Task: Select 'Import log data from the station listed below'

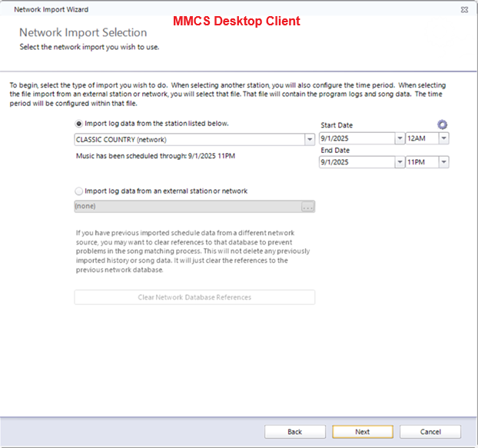Action: point(79,123)
